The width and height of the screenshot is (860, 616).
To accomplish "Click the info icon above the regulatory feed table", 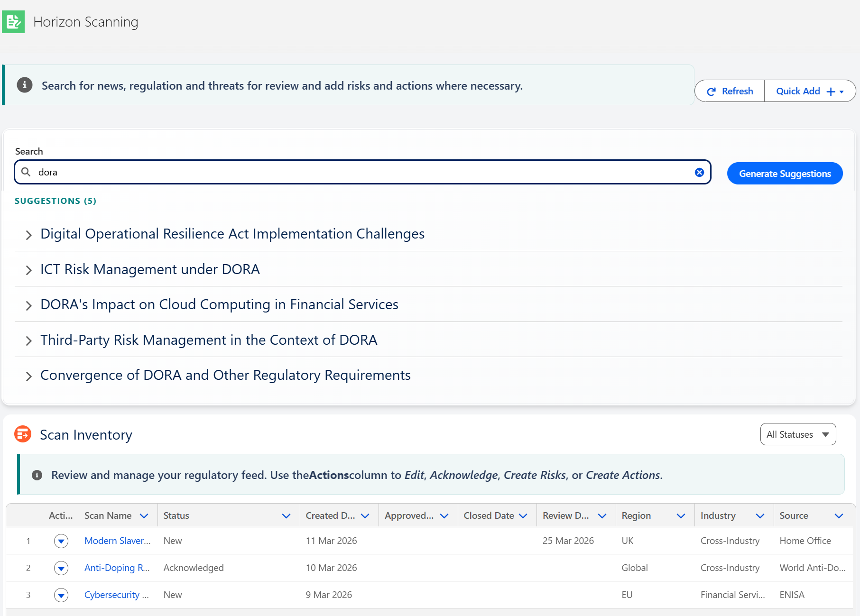I will pos(37,475).
